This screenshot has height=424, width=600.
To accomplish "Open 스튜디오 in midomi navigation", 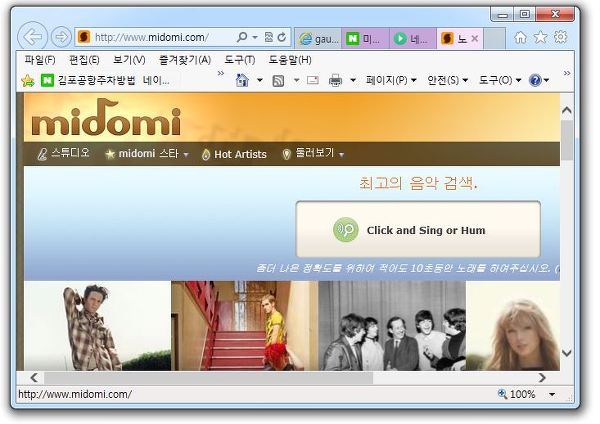I will 64,153.
